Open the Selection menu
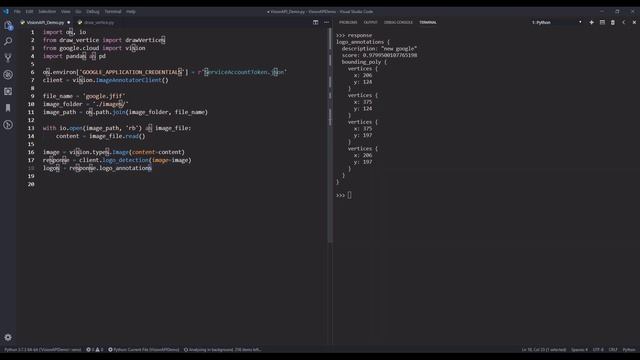Viewport: 640px width, 360px height. (x=47, y=11)
